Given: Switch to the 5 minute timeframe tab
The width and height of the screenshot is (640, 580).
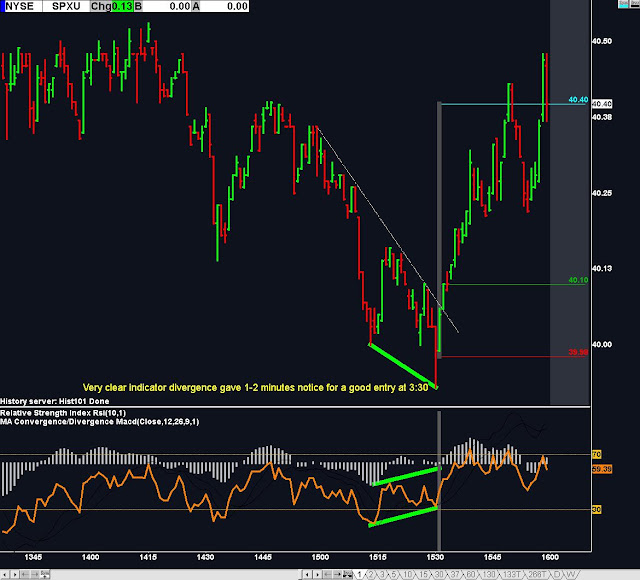Looking at the screenshot, I should click(x=394, y=574).
